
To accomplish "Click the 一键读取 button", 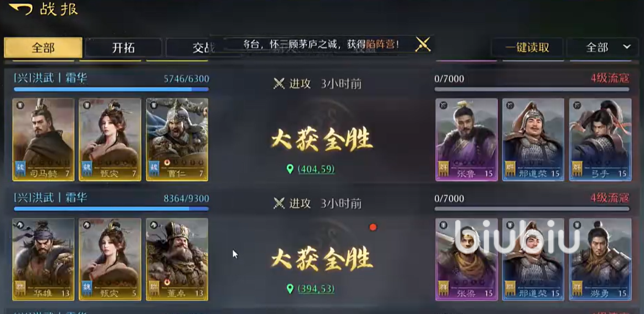I will point(527,47).
